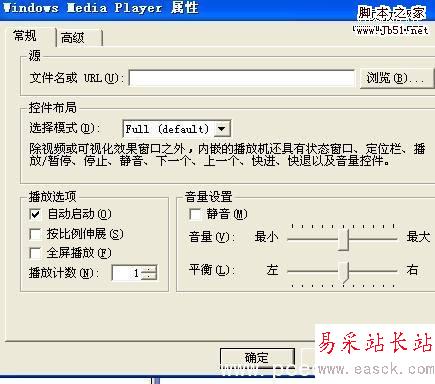Open the 高级 tab
Image resolution: width=435 pixels, height=384 pixels.
click(x=79, y=38)
